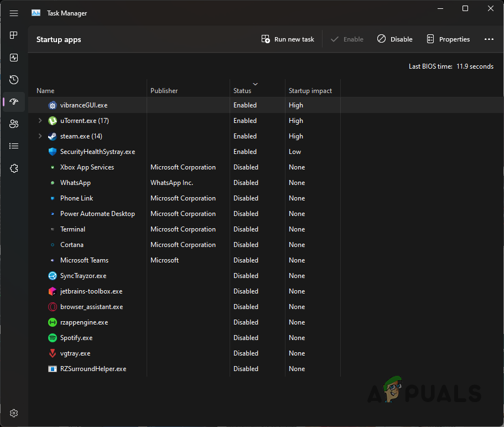
Task: Click the WhatsApp app icon
Action: coord(51,182)
